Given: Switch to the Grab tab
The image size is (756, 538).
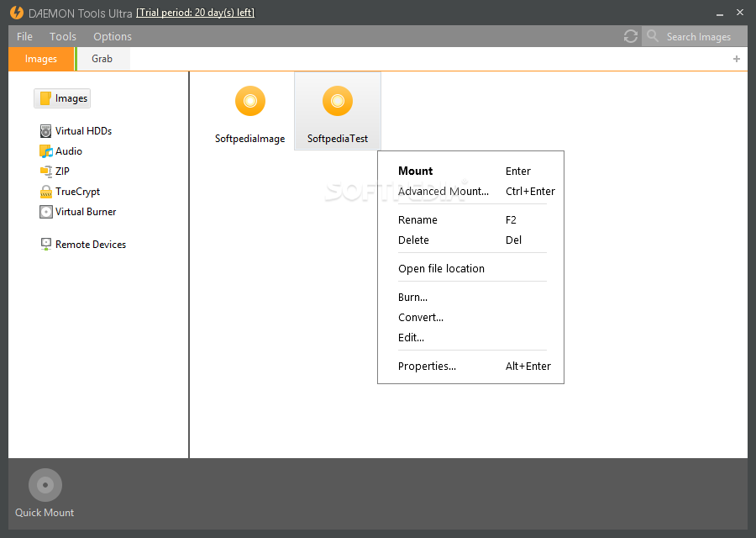Looking at the screenshot, I should pyautogui.click(x=102, y=59).
